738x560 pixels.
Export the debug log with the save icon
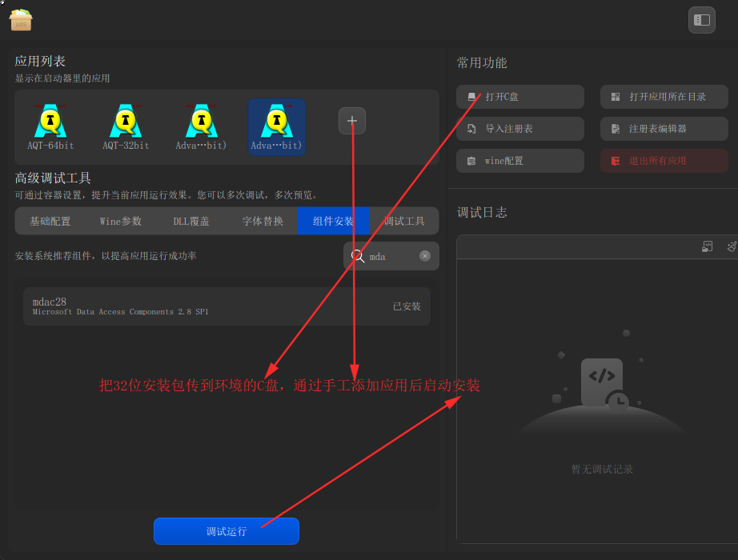pyautogui.click(x=707, y=246)
